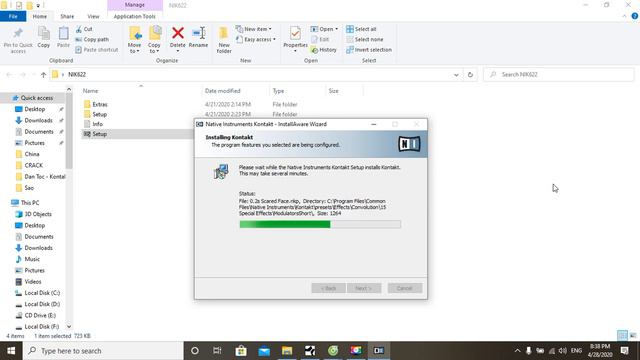Open the Application Tools tab
The image size is (640, 360).
coord(135,16)
